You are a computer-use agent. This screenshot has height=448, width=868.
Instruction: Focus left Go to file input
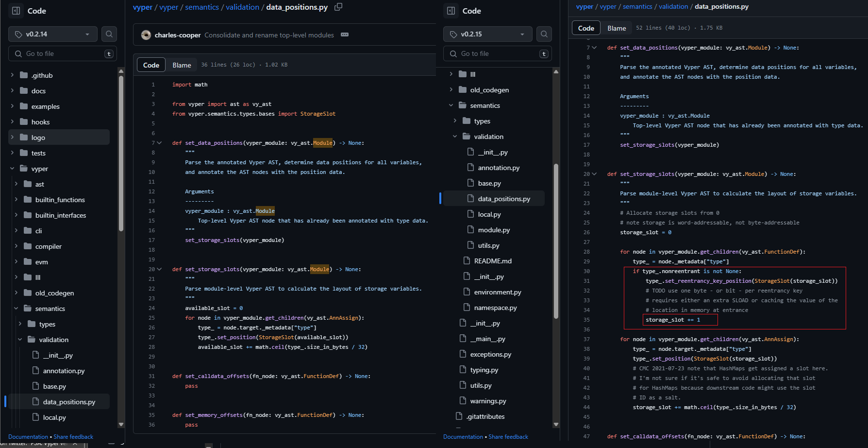(x=63, y=53)
